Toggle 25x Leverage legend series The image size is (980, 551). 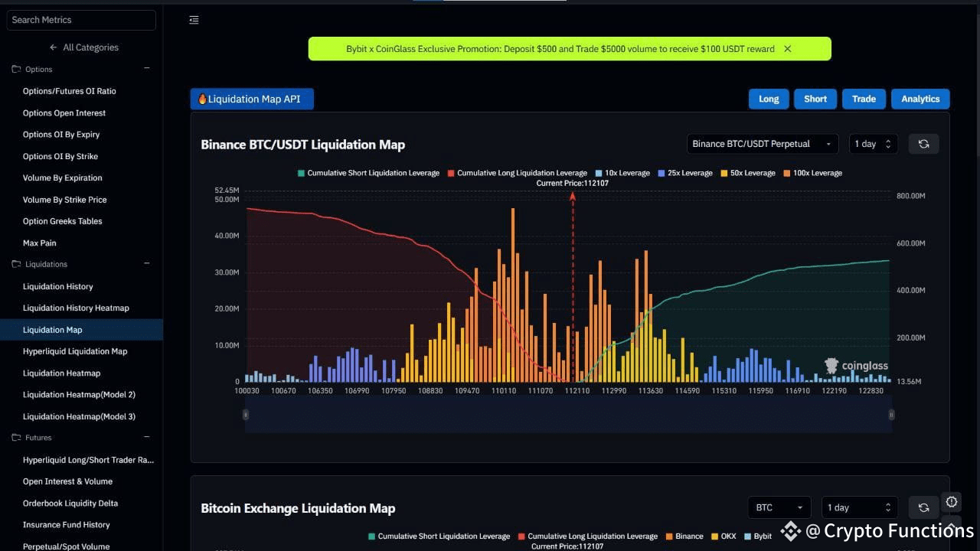click(x=684, y=173)
